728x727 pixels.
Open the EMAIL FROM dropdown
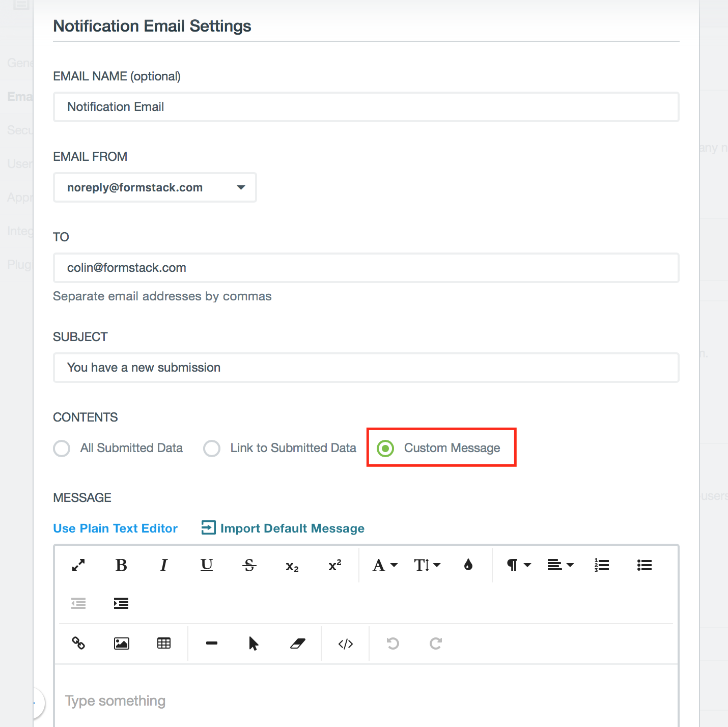pos(240,187)
